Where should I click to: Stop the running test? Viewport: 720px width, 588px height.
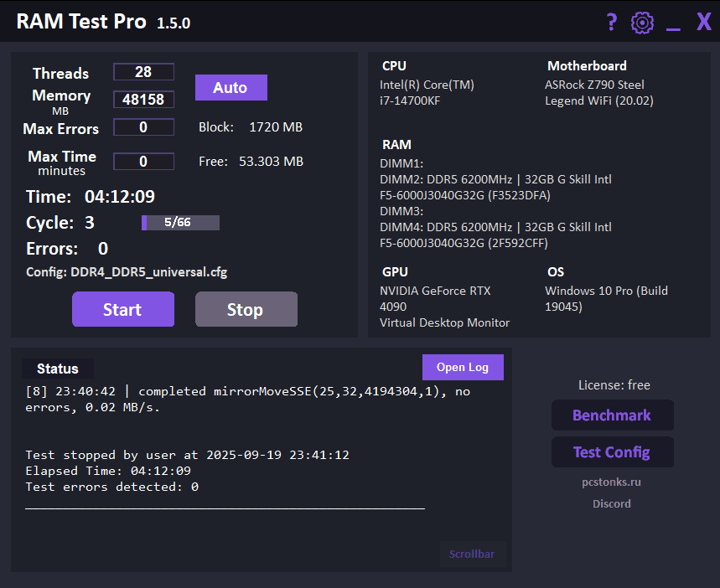click(246, 309)
